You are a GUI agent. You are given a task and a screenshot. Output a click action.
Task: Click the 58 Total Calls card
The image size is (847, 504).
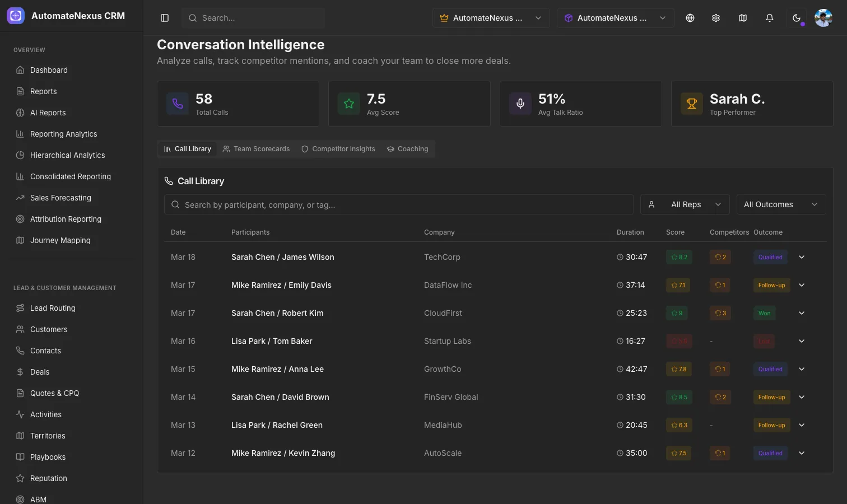click(x=238, y=104)
